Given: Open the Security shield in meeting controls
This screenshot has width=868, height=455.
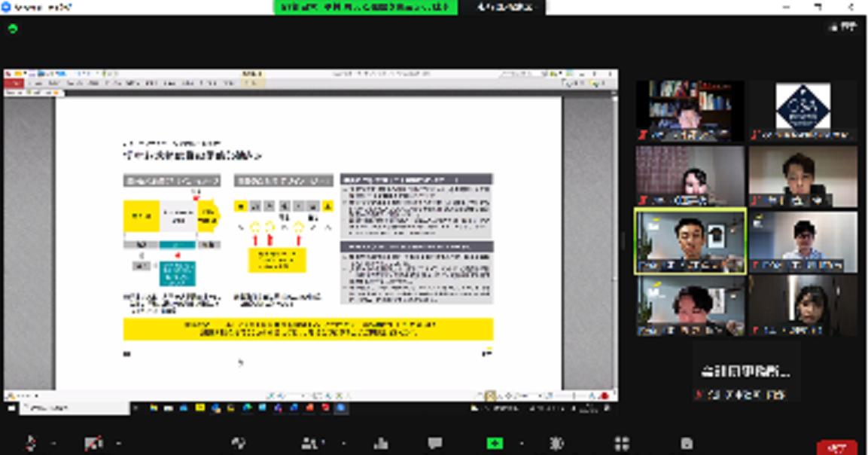Looking at the screenshot, I should (x=239, y=443).
